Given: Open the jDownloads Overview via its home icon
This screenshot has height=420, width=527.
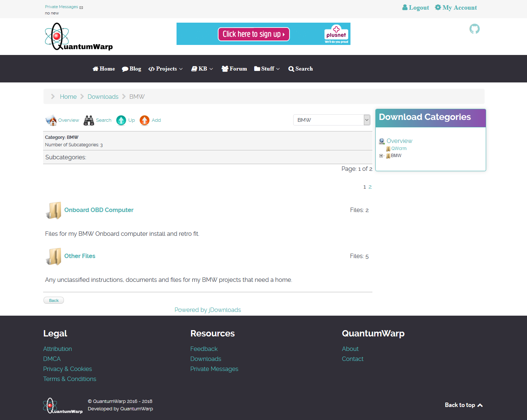Looking at the screenshot, I should (51, 120).
